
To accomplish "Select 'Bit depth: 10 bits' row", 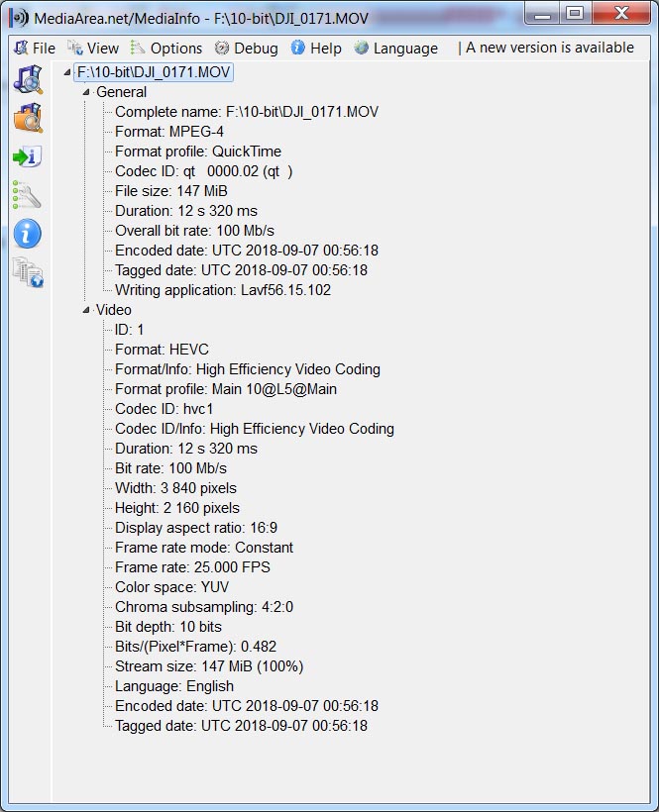I will click(x=168, y=627).
